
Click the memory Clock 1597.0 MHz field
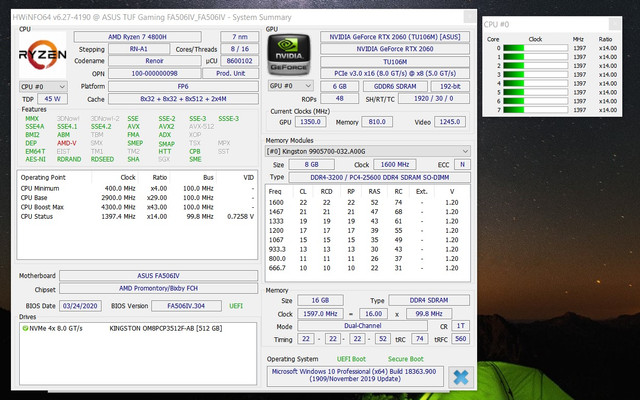tap(320, 314)
